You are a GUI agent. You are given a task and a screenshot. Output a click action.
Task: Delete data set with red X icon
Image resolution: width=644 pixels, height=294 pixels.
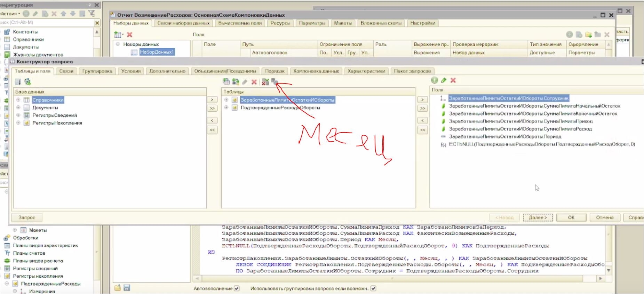click(129, 34)
